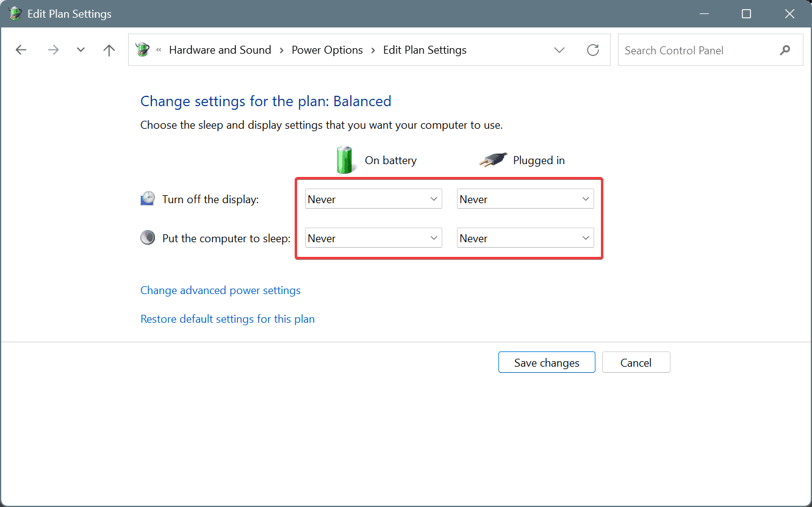
Task: Click Restore default settings for this plan
Action: [228, 319]
